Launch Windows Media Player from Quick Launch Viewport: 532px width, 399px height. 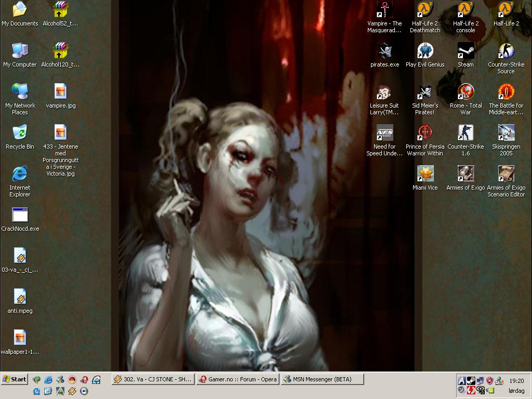pyautogui.click(x=84, y=391)
